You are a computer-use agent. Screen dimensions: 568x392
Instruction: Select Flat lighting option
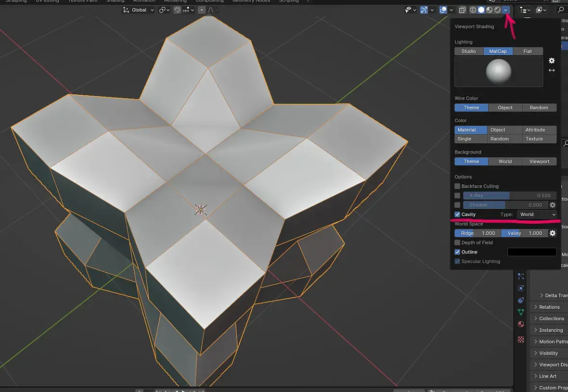[528, 51]
